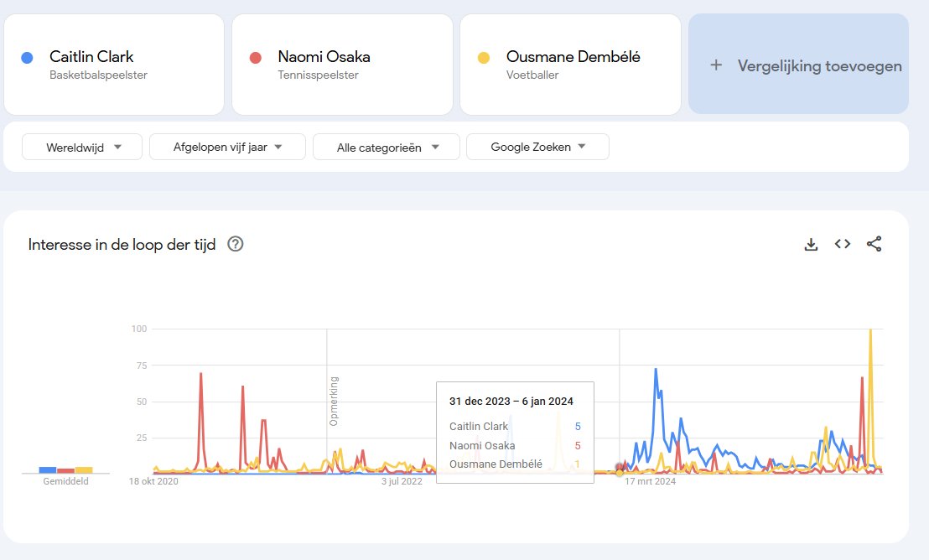929x560 pixels.
Task: Click the 'Basketbalspeelster' subtitle text
Action: point(98,75)
